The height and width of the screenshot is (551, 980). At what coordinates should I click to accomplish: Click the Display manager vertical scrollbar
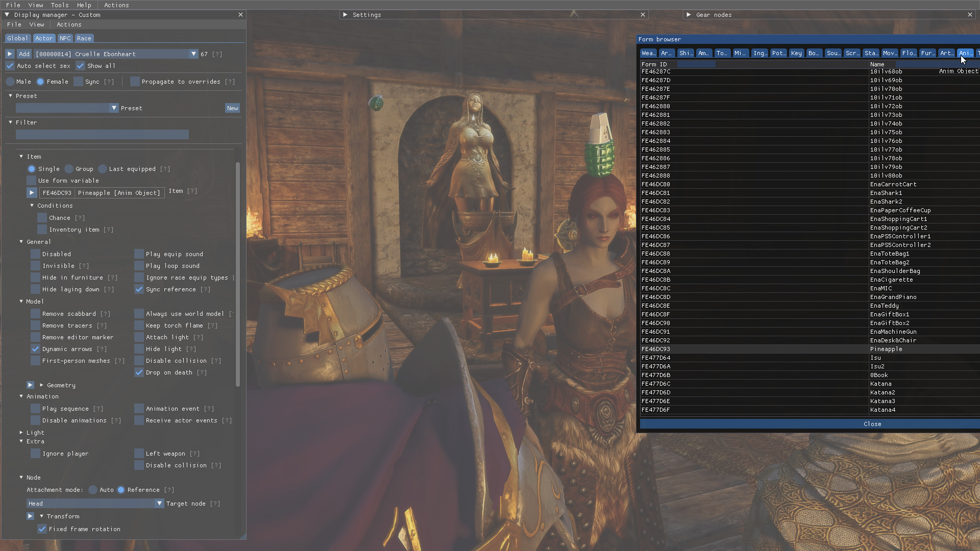click(x=237, y=274)
